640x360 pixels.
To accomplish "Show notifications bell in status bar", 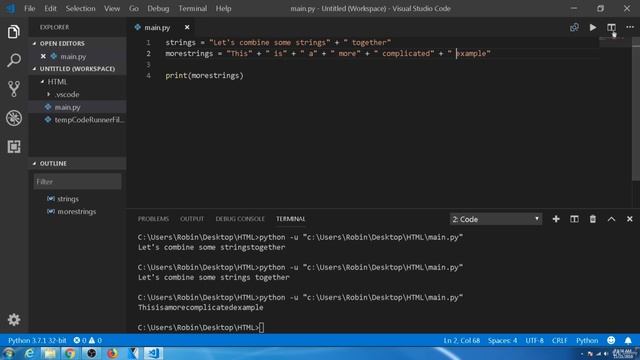I will [x=628, y=340].
